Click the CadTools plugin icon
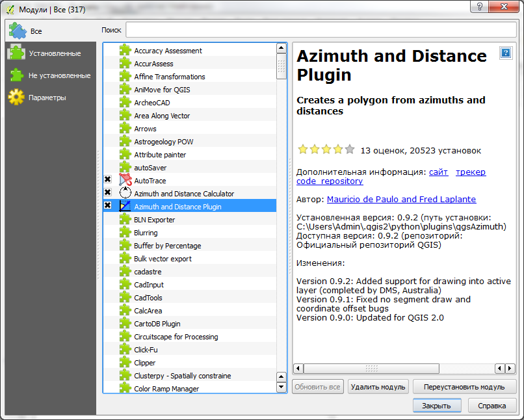 [125, 298]
